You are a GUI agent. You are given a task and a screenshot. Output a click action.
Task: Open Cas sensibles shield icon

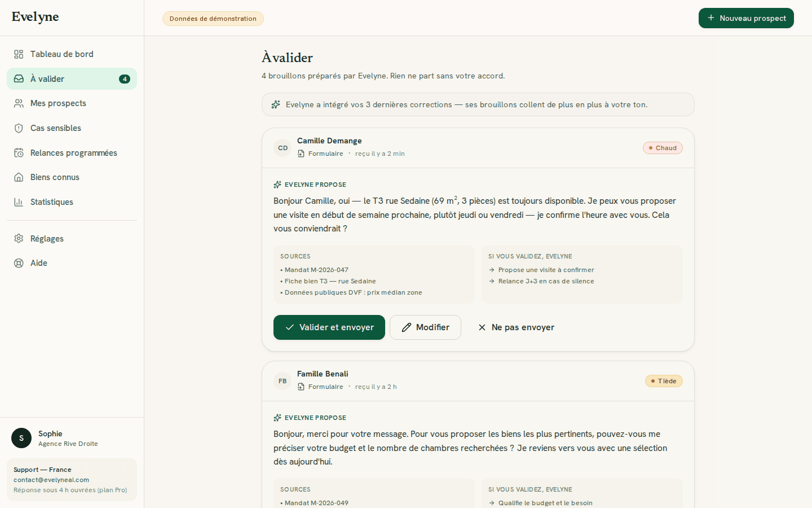[x=19, y=128]
